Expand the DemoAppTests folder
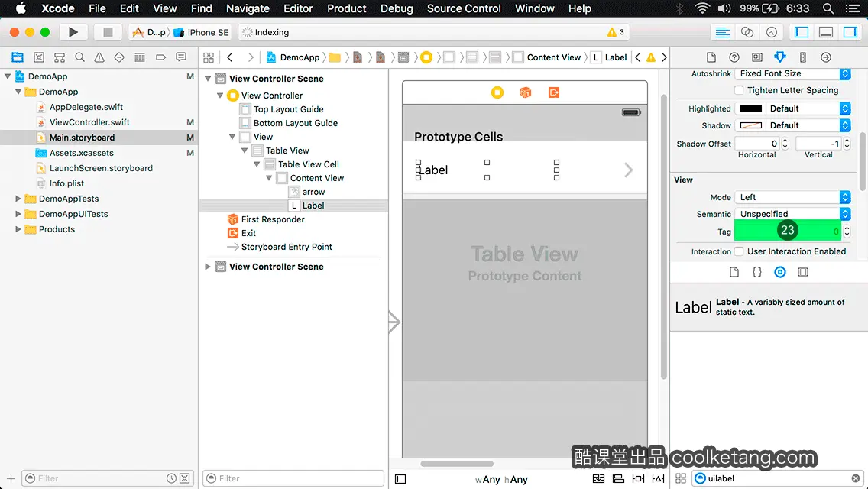This screenshot has height=489, width=868. click(18, 199)
